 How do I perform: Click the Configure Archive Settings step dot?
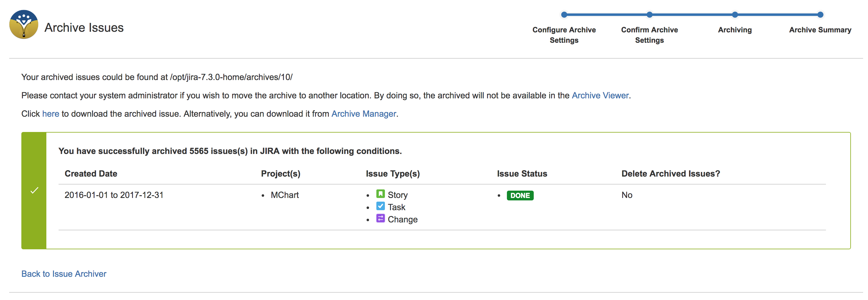(564, 14)
